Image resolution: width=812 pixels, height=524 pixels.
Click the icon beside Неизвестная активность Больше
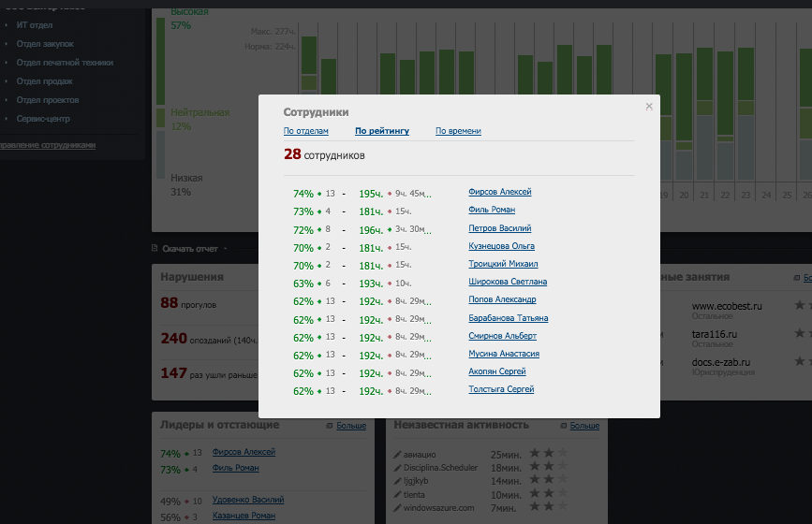pos(563,426)
